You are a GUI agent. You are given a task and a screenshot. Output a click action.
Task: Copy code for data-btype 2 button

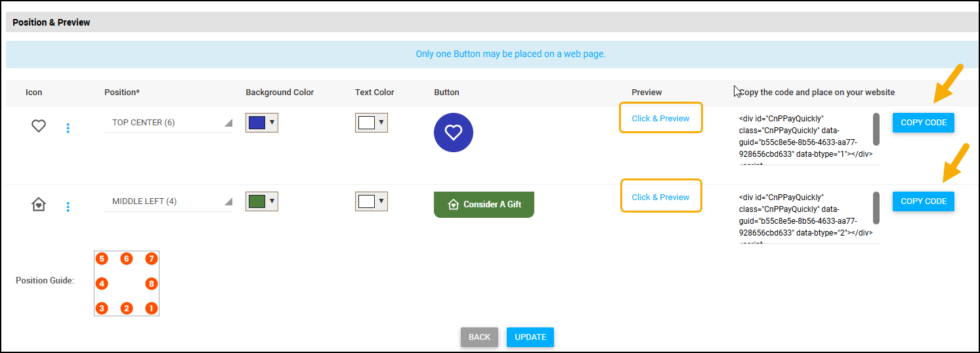click(x=924, y=201)
